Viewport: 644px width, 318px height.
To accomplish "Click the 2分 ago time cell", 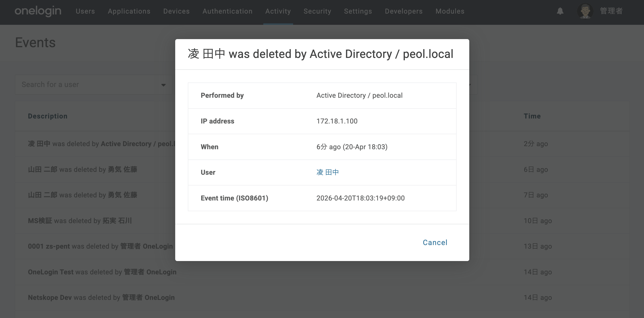I will point(536,144).
